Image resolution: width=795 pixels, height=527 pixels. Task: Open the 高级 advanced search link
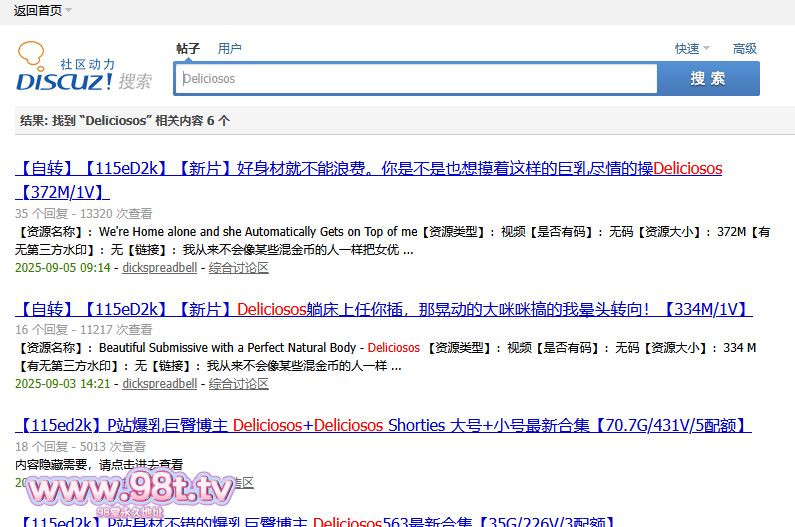745,49
